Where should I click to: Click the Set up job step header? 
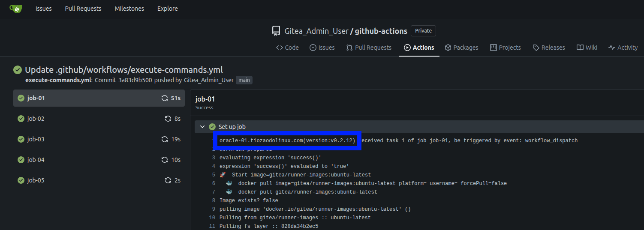point(419,127)
